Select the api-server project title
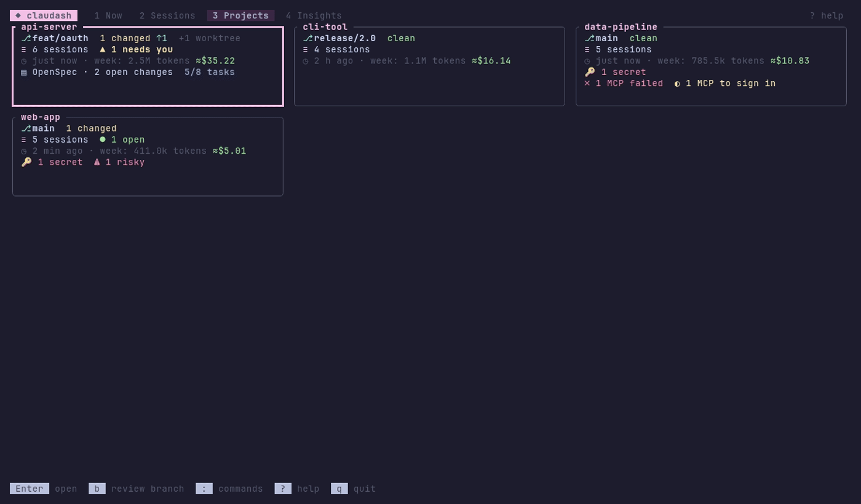The width and height of the screenshot is (861, 504). [x=49, y=27]
